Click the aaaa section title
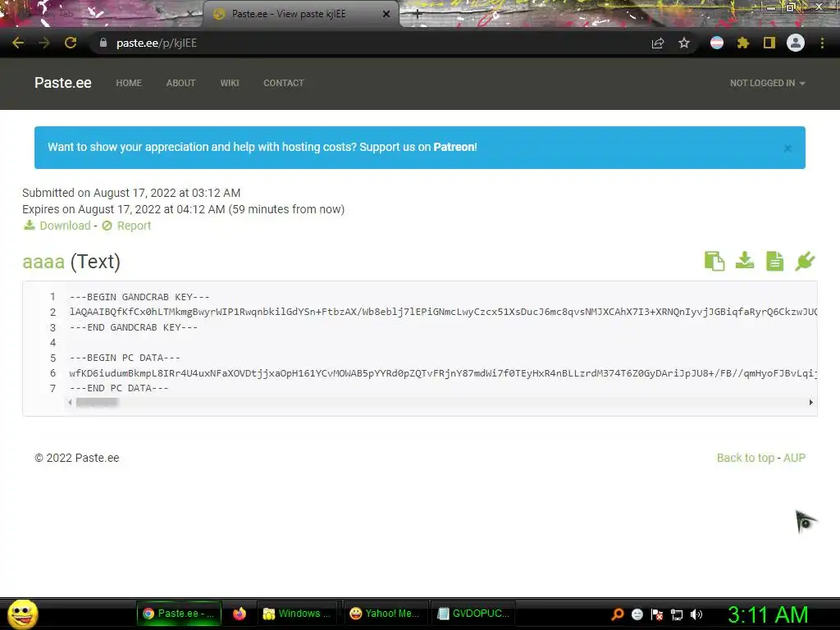This screenshot has width=840, height=630. click(x=43, y=262)
